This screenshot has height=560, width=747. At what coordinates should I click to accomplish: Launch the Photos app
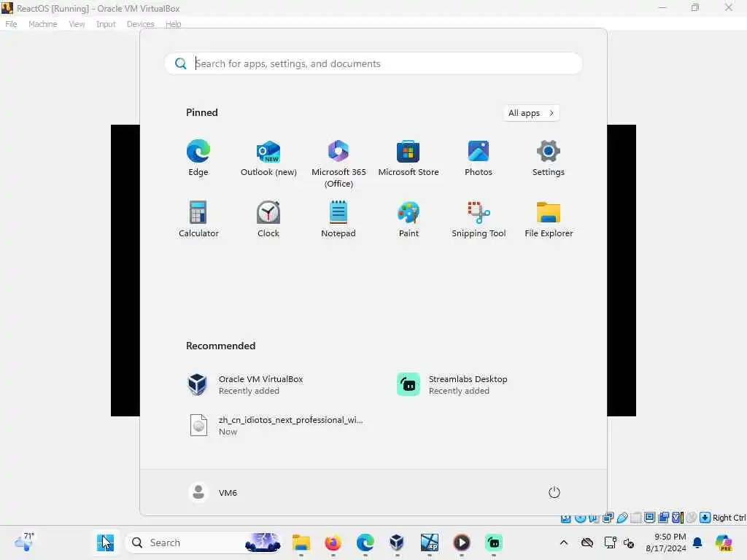click(x=479, y=158)
